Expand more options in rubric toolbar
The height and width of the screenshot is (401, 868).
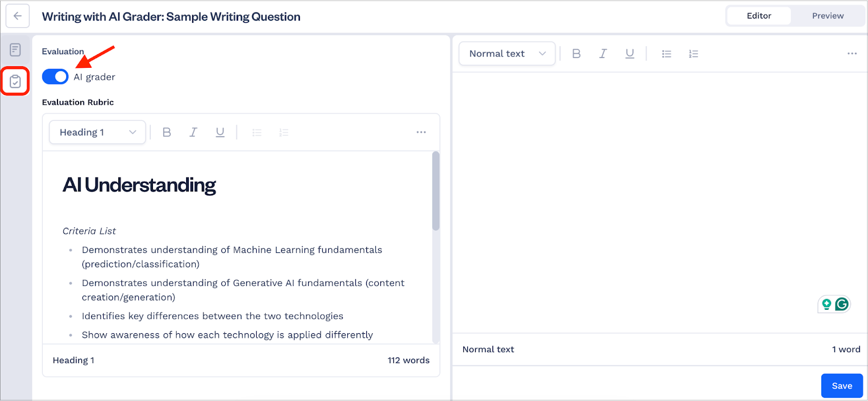(421, 132)
